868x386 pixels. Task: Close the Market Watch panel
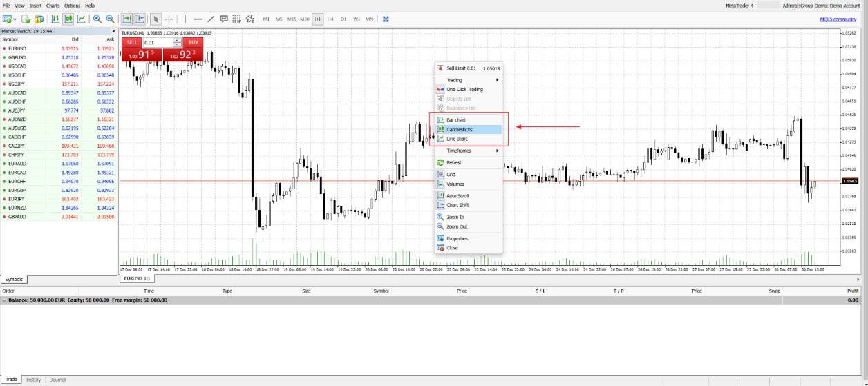(x=113, y=31)
